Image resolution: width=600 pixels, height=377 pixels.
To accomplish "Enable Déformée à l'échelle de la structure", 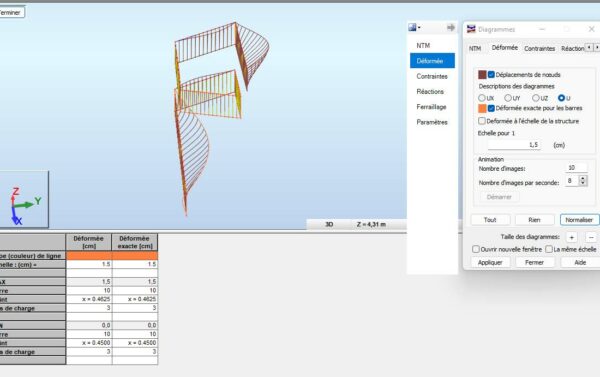I will click(x=482, y=121).
